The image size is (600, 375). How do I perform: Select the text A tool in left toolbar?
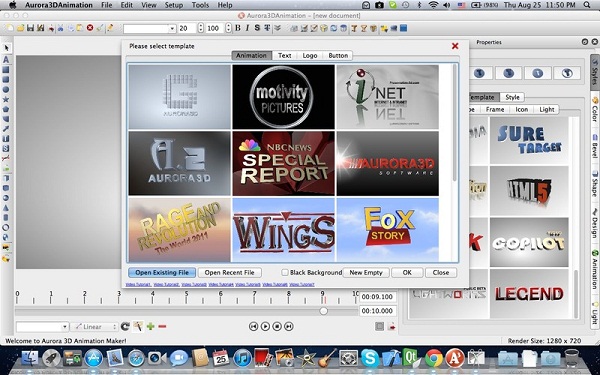(6, 59)
